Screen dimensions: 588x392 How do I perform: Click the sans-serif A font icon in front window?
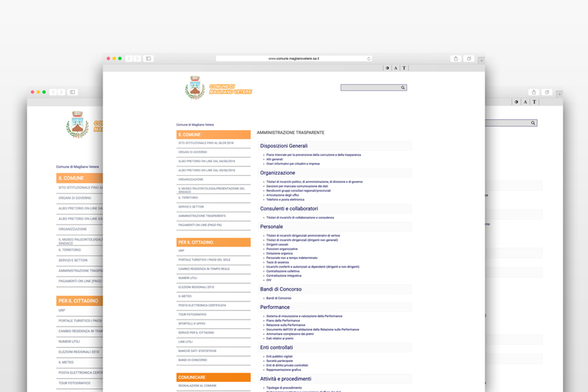(x=396, y=68)
